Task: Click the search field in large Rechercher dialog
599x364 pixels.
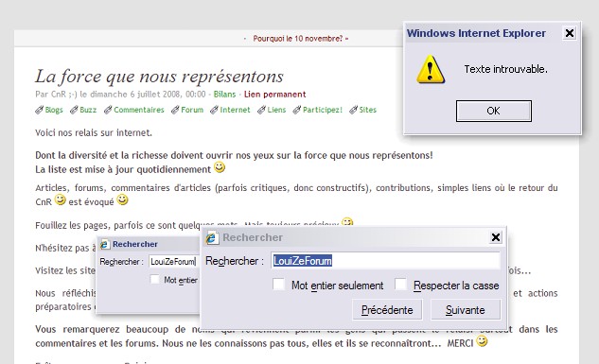Action: coord(385,261)
